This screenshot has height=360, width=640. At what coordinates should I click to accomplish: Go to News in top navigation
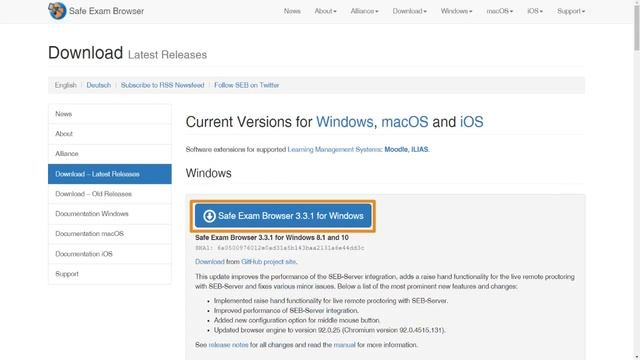(x=292, y=11)
